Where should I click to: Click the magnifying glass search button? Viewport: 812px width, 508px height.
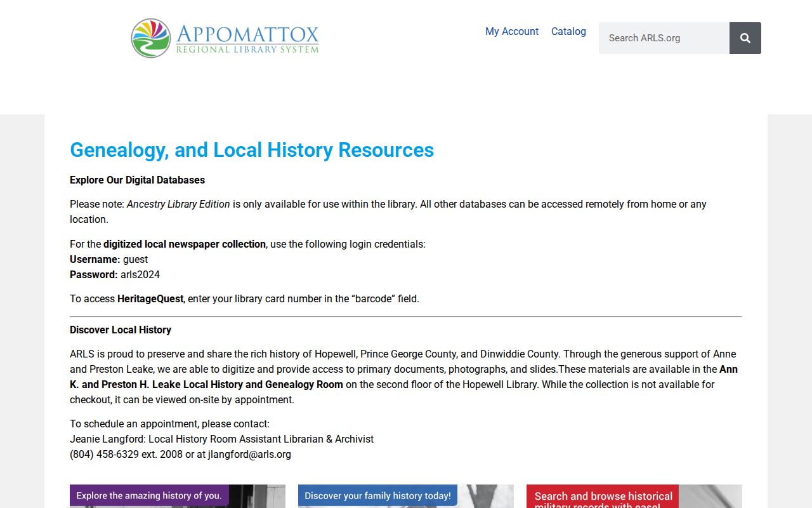pyautogui.click(x=745, y=38)
